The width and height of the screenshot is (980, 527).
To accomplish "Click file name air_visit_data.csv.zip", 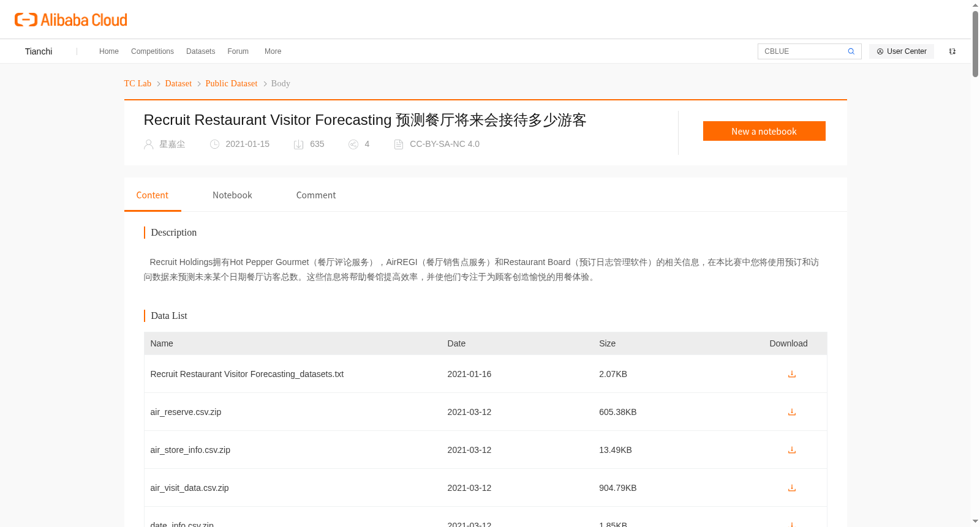I will pos(189,488).
